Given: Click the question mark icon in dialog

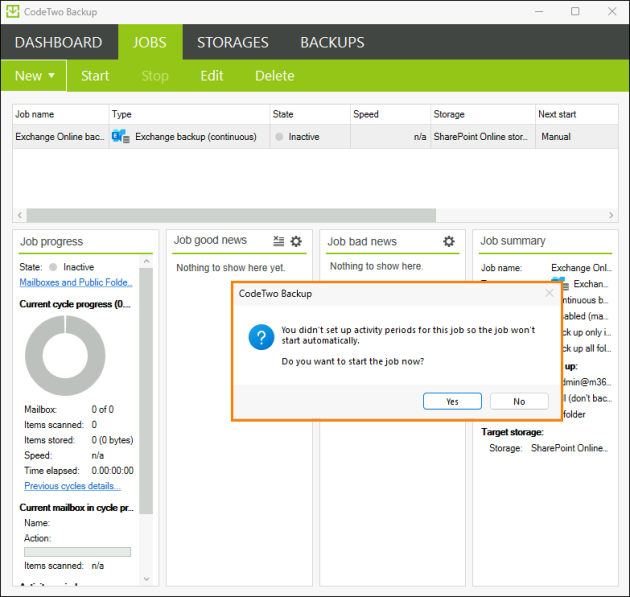Looking at the screenshot, I should [261, 337].
